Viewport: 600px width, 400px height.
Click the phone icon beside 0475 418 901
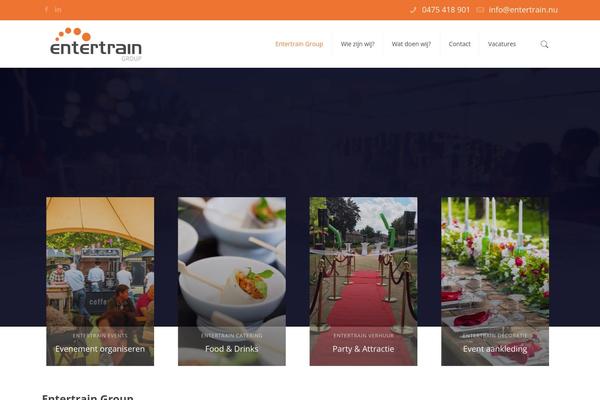(413, 10)
